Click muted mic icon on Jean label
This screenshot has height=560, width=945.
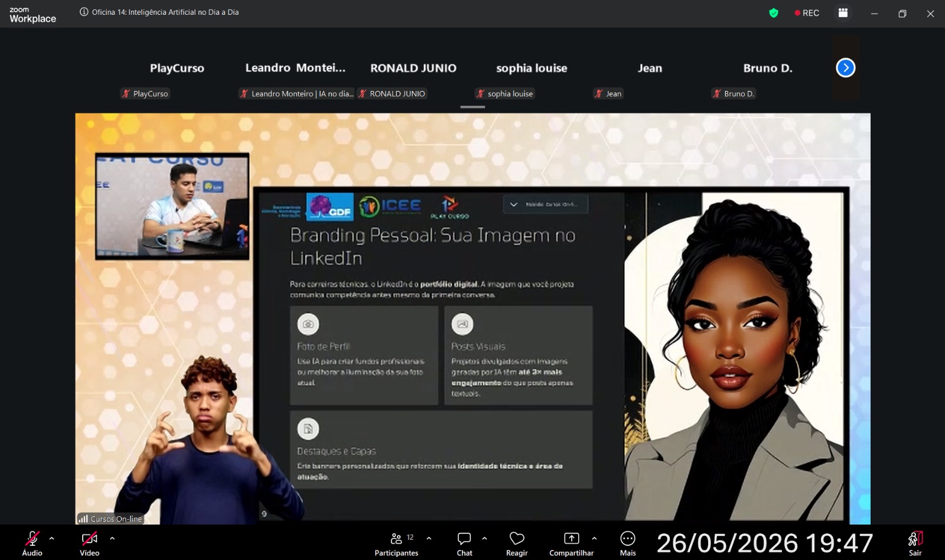(598, 93)
